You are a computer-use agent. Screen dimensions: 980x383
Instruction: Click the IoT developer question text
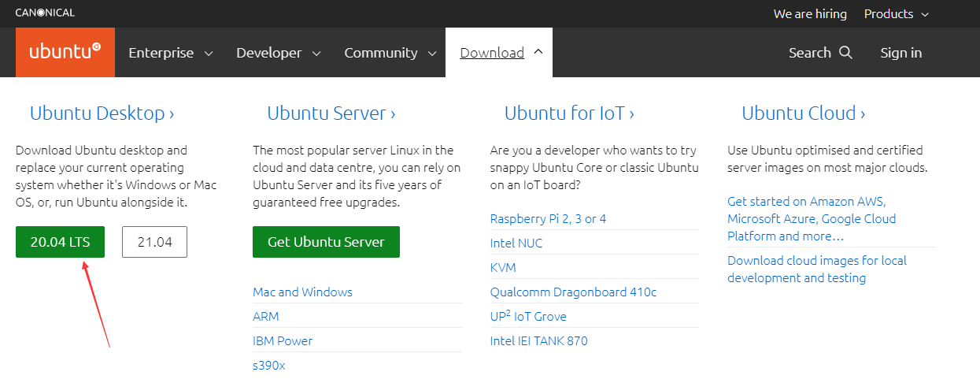pyautogui.click(x=594, y=168)
